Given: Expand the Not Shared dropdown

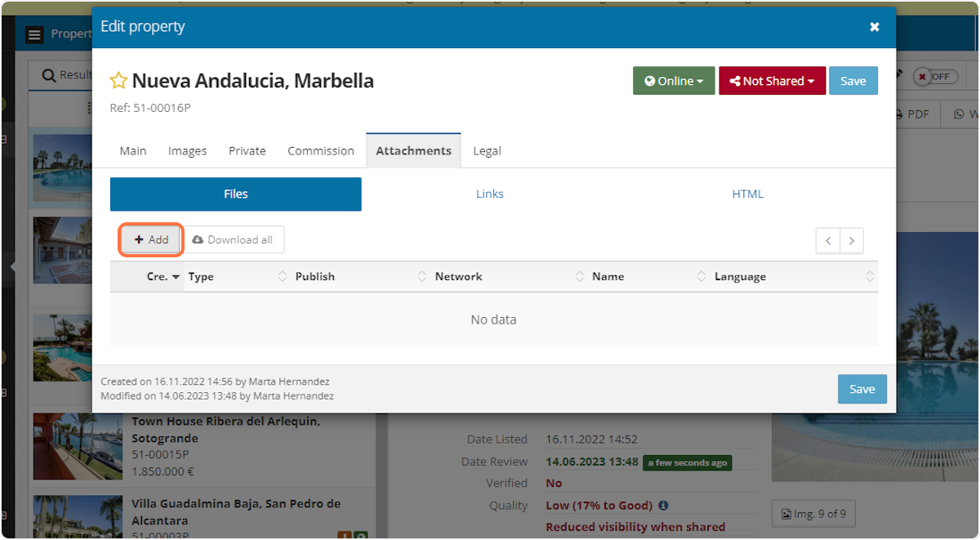Looking at the screenshot, I should [772, 81].
